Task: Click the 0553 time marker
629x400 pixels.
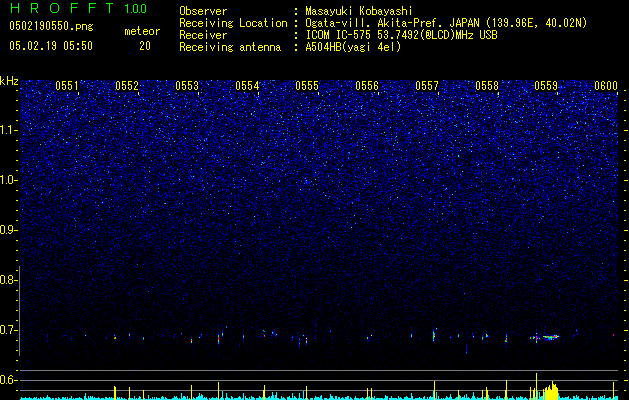Action: pyautogui.click(x=187, y=86)
